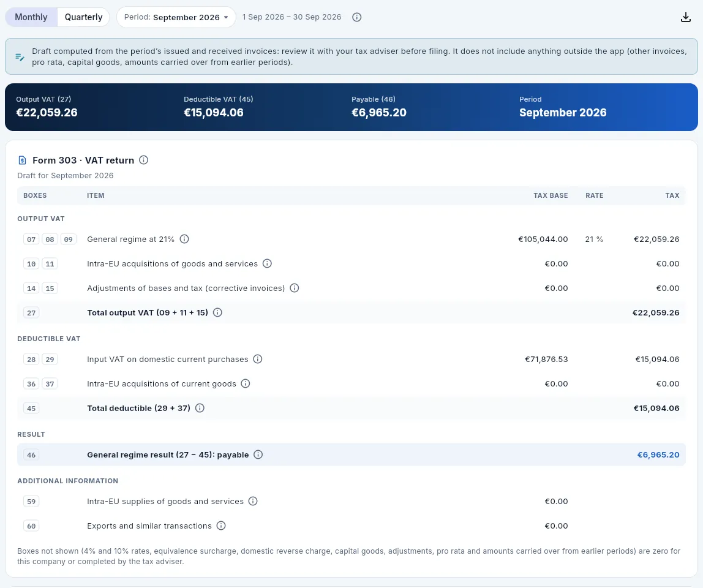Click box 45 chip in total deductible row
Viewport: 703px width, 588px height.
click(31, 409)
